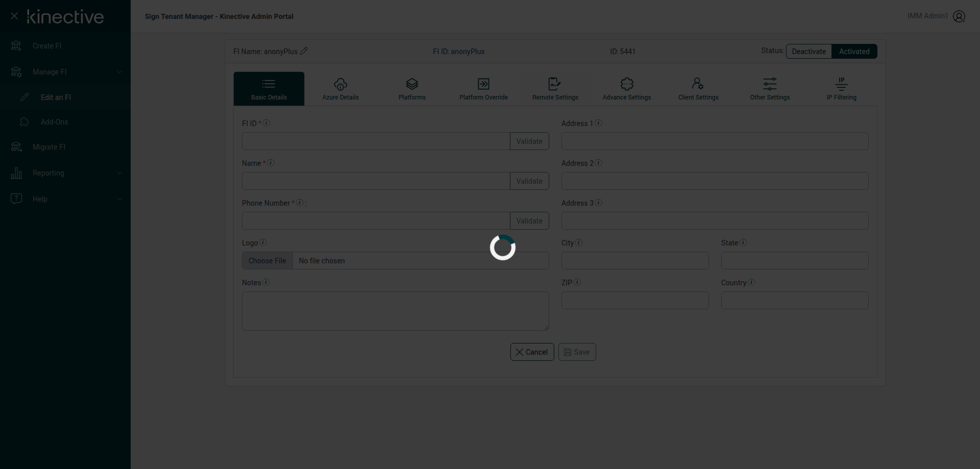Focus the Phone Number input field

376,221
